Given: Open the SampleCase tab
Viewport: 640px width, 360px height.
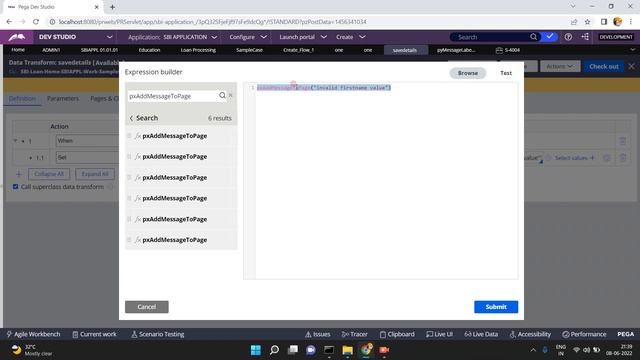Looking at the screenshot, I should (x=249, y=50).
